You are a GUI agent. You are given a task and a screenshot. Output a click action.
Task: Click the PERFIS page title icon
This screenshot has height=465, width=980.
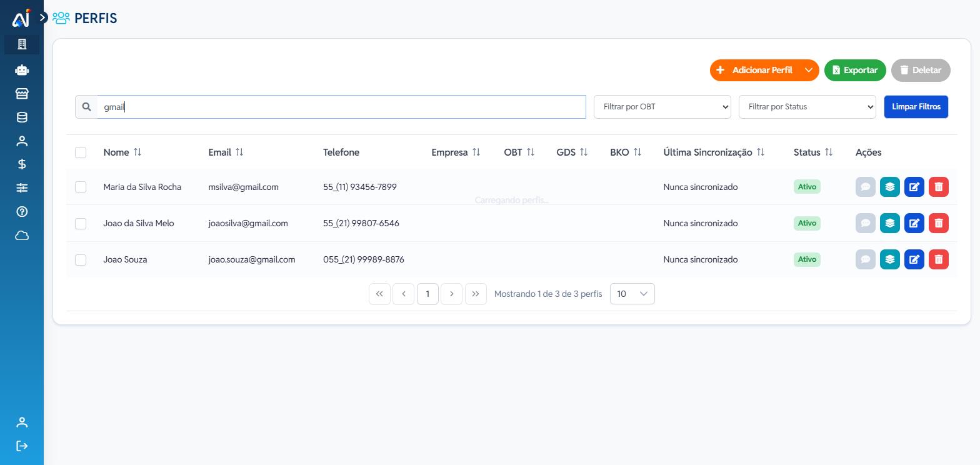61,18
